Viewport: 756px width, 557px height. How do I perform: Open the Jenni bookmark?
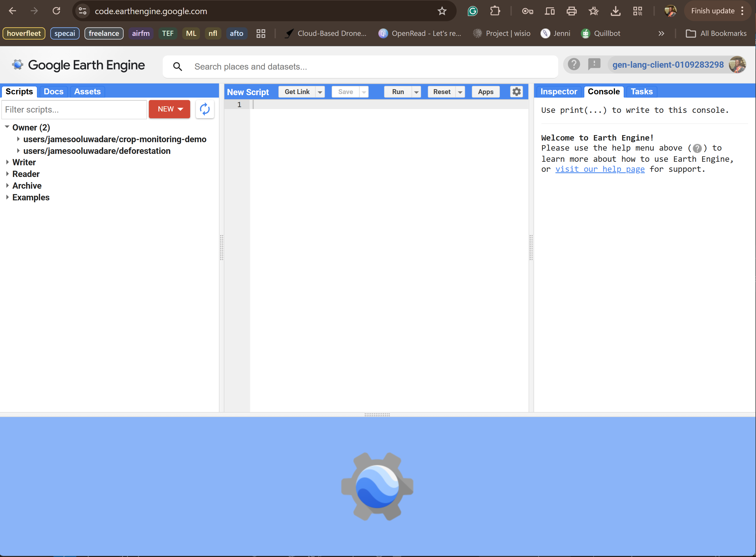(x=555, y=33)
